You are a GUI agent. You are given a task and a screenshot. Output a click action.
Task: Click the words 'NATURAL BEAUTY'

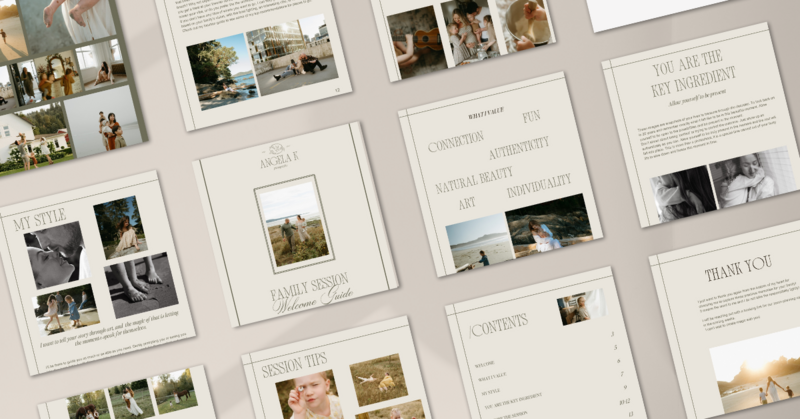pos(474,179)
